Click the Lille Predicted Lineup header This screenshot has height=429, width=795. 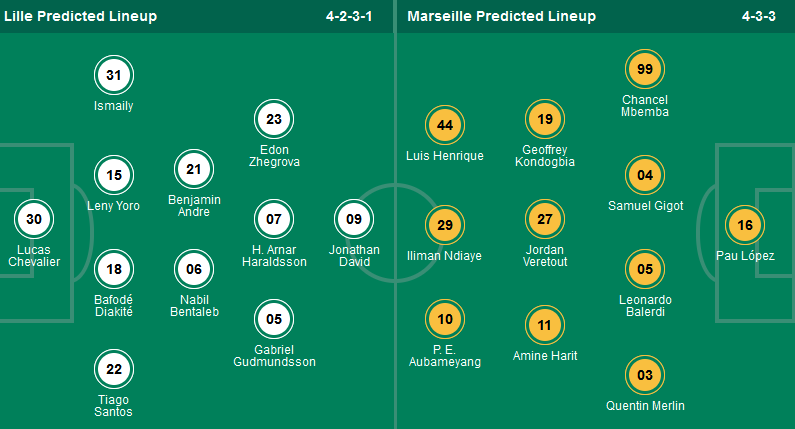point(80,16)
